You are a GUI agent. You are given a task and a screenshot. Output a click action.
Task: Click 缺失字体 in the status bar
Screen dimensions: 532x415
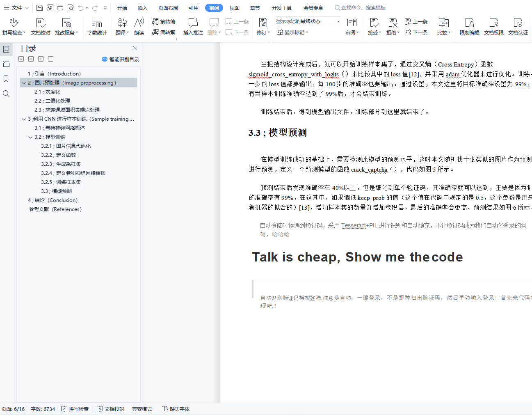(x=176, y=409)
